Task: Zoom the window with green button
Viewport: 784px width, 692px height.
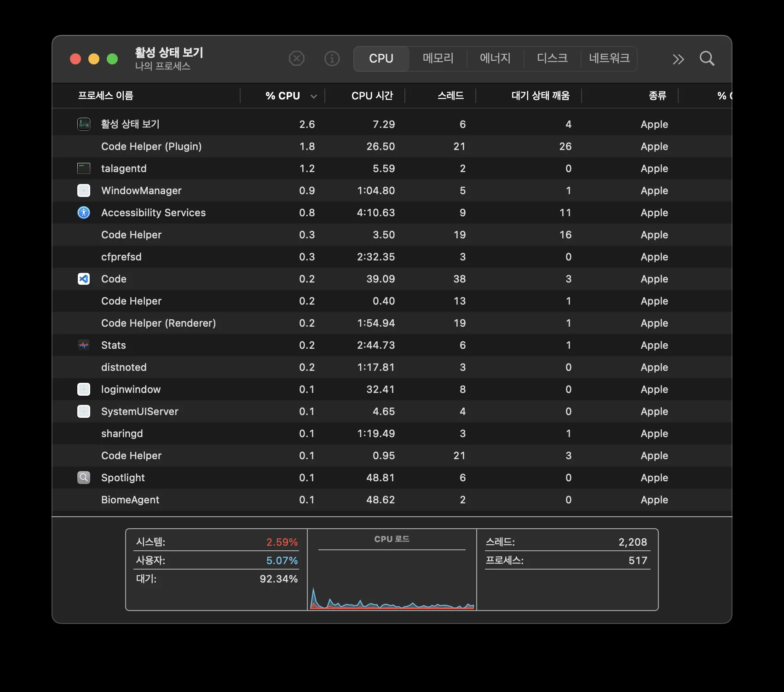Action: pyautogui.click(x=112, y=59)
